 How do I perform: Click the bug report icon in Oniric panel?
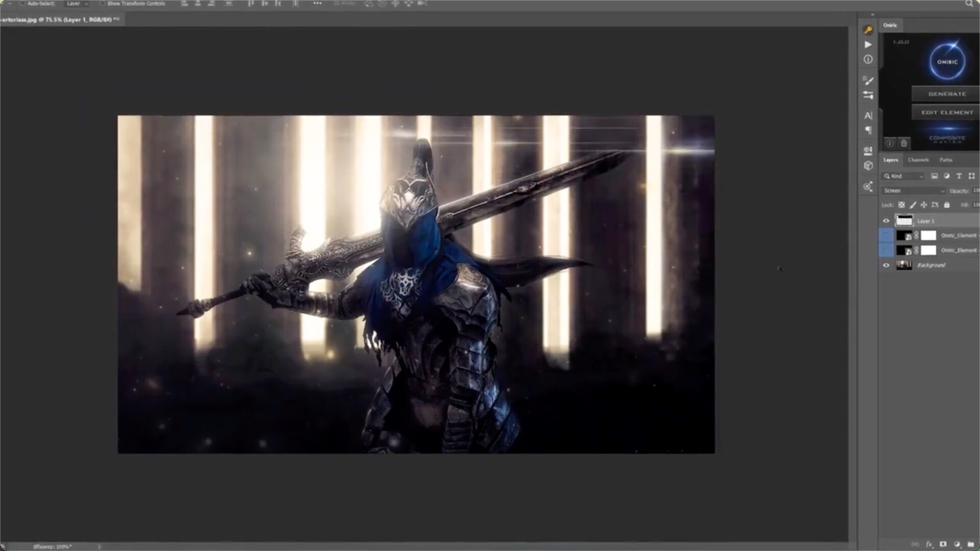tap(903, 143)
